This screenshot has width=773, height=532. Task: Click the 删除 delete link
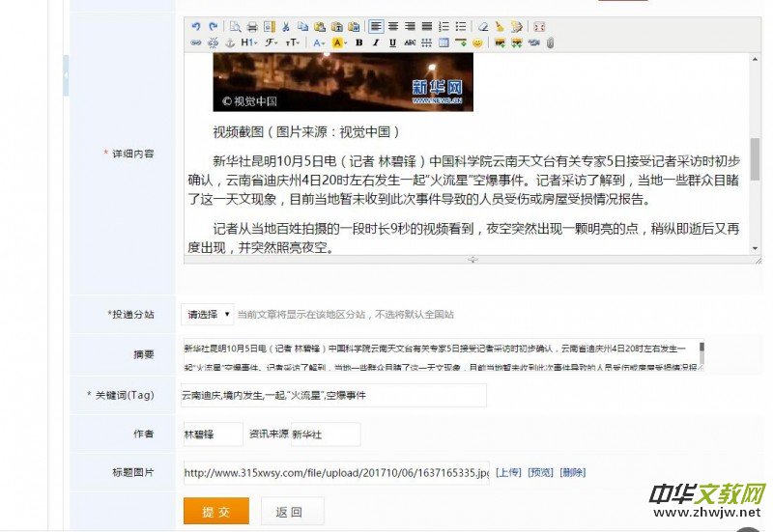click(x=572, y=472)
